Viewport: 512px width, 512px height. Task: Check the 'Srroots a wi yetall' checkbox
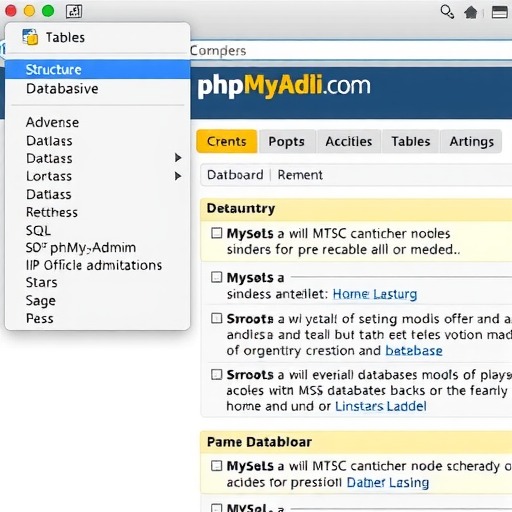217,318
